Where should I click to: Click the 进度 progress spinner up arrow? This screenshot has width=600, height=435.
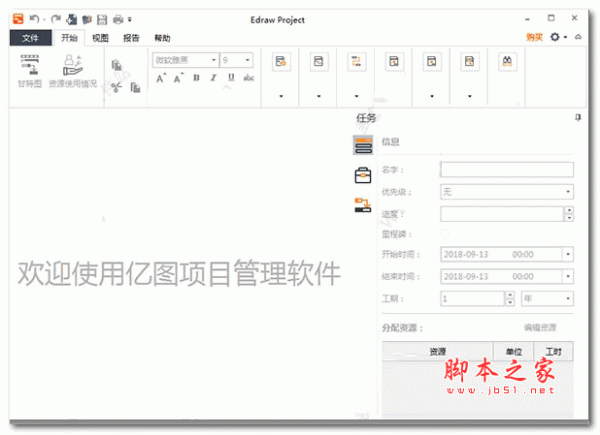(x=569, y=210)
